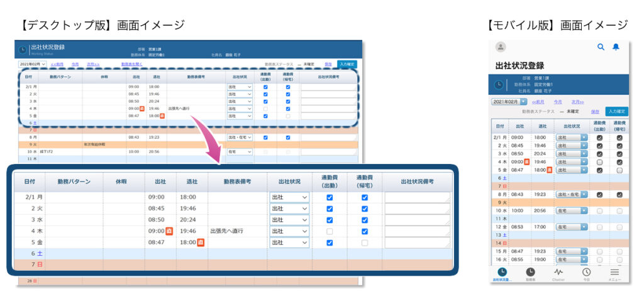Viewport: 644px width, 299px height.
Task: Click 出社状況備考 field for 2/1 月 in enlarged table
Action: (417, 197)
